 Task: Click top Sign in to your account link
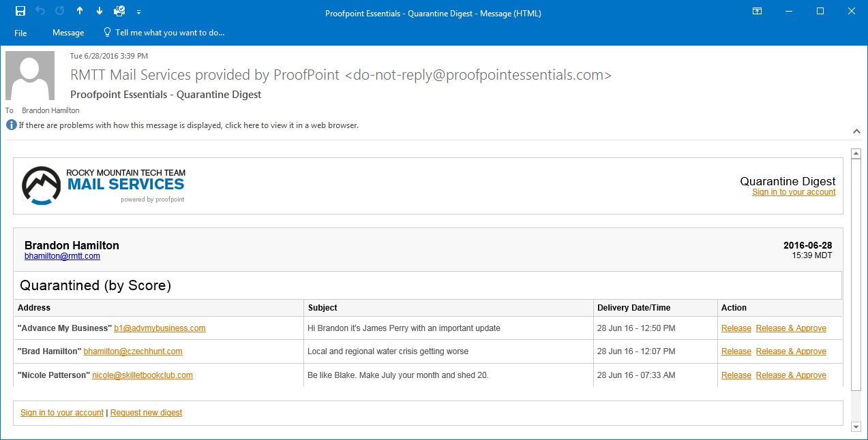point(794,192)
